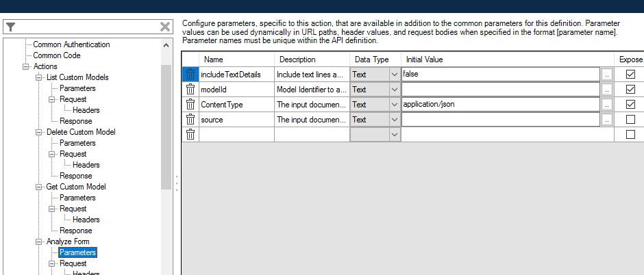Image resolution: width=644 pixels, height=275 pixels.
Task: Select the Common Code tree item
Action: [x=56, y=55]
